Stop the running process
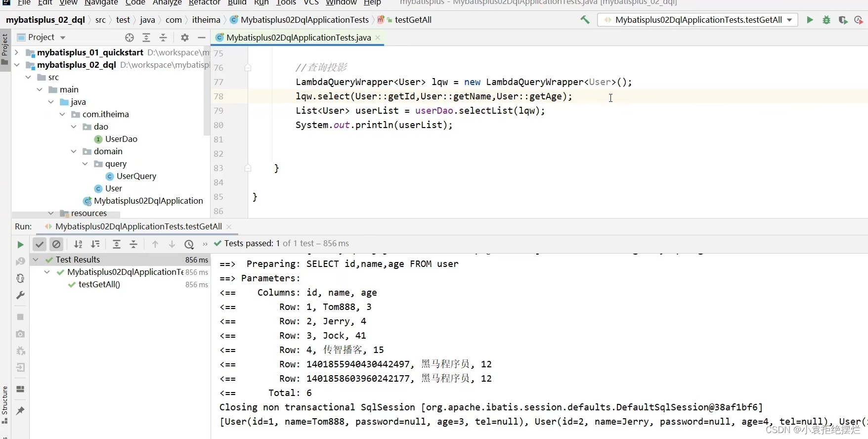Image resolution: width=868 pixels, height=439 pixels. [20, 317]
